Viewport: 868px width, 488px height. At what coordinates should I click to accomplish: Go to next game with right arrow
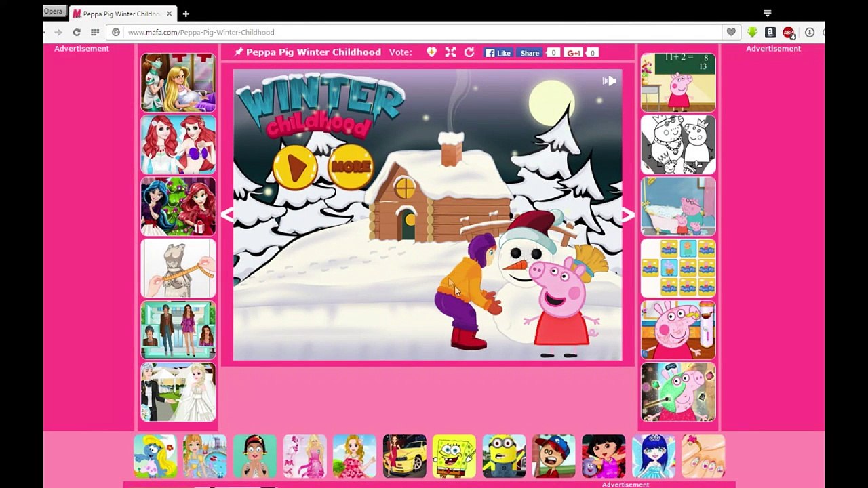pos(628,215)
